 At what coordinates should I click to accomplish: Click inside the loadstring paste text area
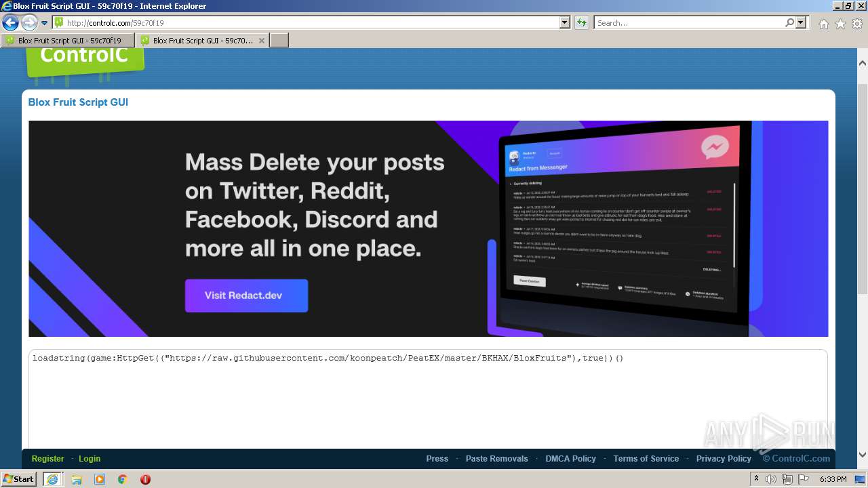pyautogui.click(x=428, y=400)
